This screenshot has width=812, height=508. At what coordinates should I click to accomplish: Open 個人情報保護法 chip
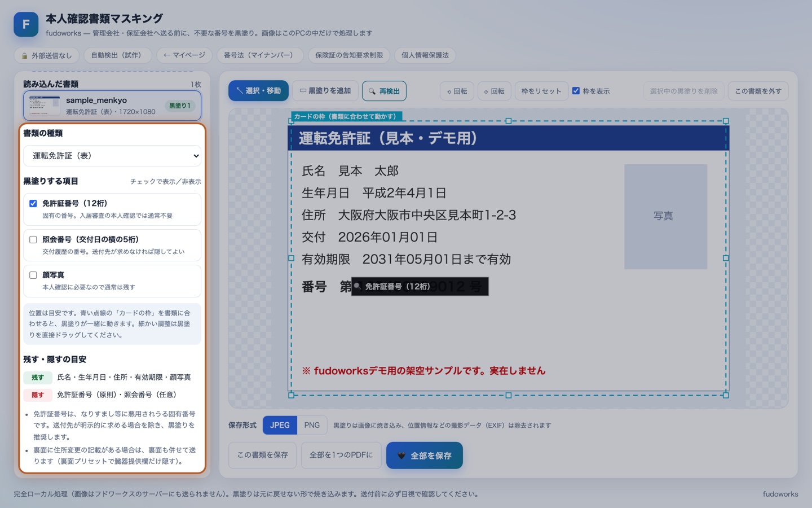425,55
